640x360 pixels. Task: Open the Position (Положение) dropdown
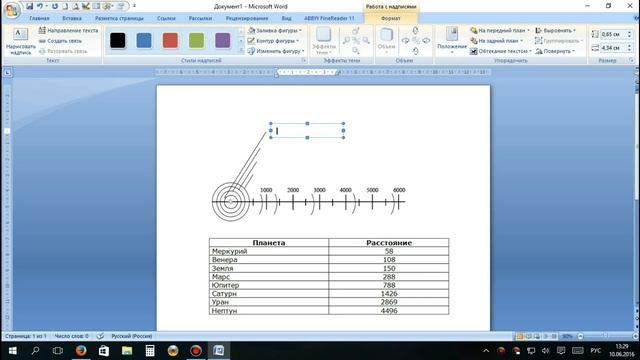pos(452,41)
